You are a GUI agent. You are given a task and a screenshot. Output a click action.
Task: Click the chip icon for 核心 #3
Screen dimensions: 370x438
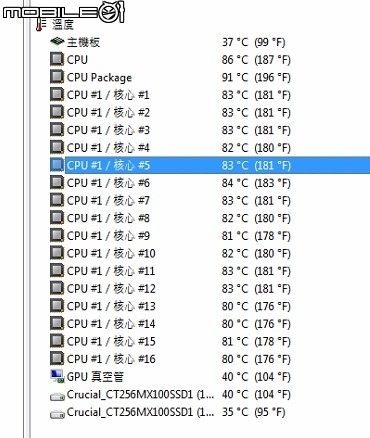tap(57, 130)
